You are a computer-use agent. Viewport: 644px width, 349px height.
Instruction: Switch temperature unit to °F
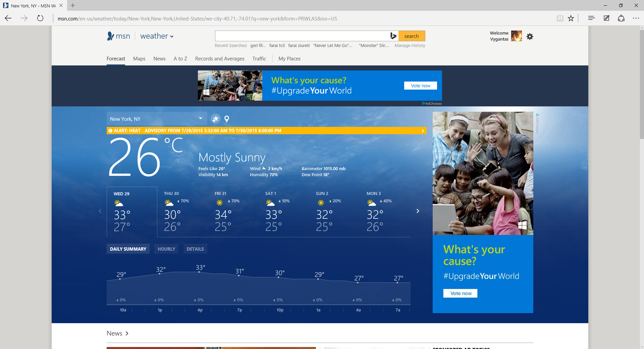pyautogui.click(x=177, y=161)
